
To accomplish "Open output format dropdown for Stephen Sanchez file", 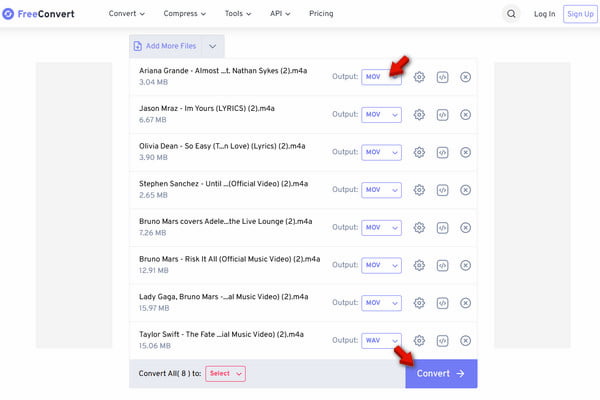I will click(x=382, y=190).
